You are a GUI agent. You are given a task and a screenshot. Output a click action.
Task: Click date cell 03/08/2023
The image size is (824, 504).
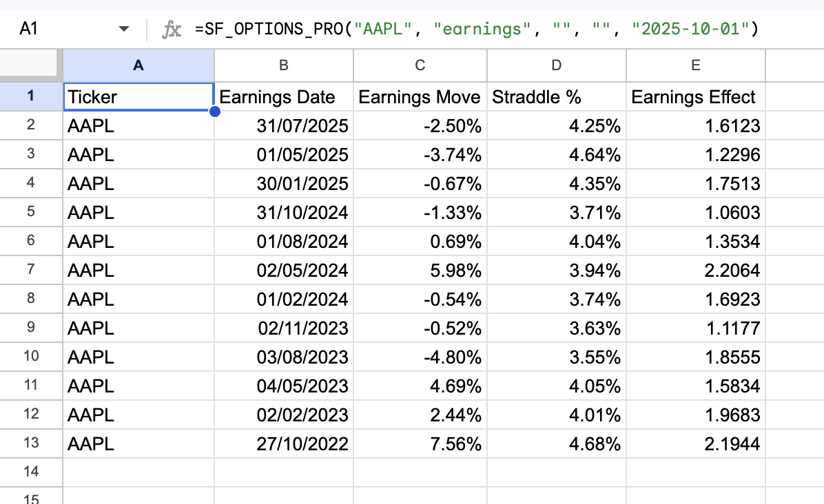pos(284,357)
